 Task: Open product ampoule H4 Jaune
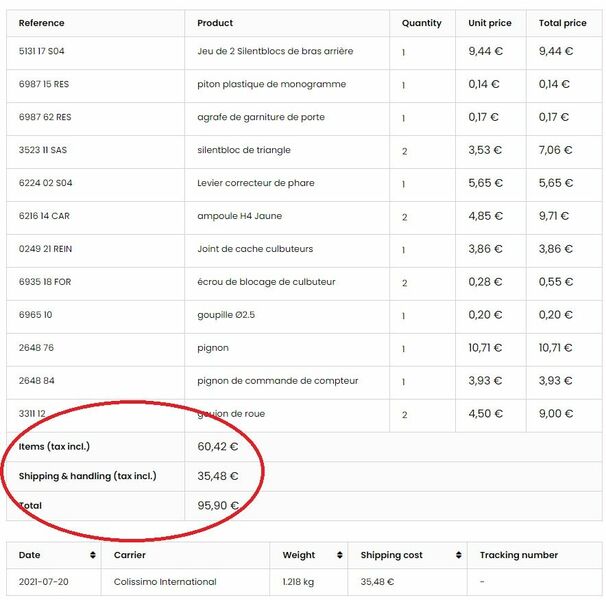(240, 216)
